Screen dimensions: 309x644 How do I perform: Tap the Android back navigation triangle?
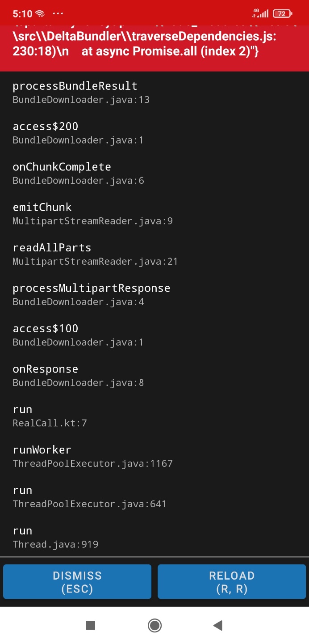click(x=218, y=625)
